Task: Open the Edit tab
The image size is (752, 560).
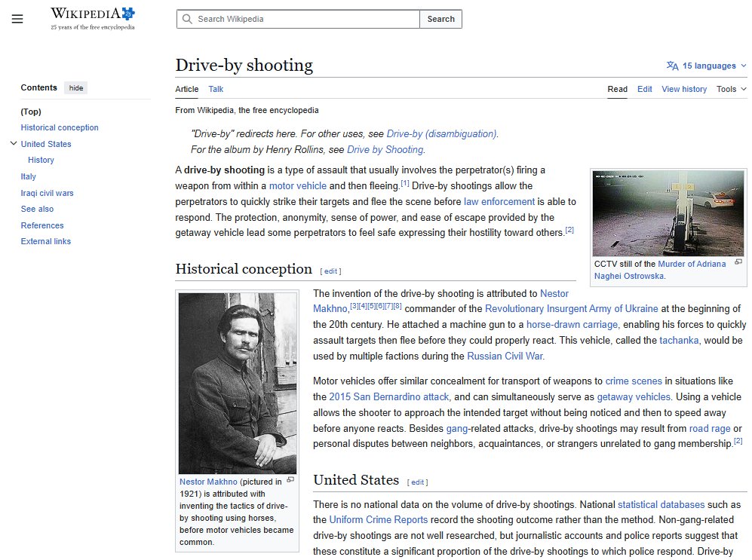Action: [645, 89]
